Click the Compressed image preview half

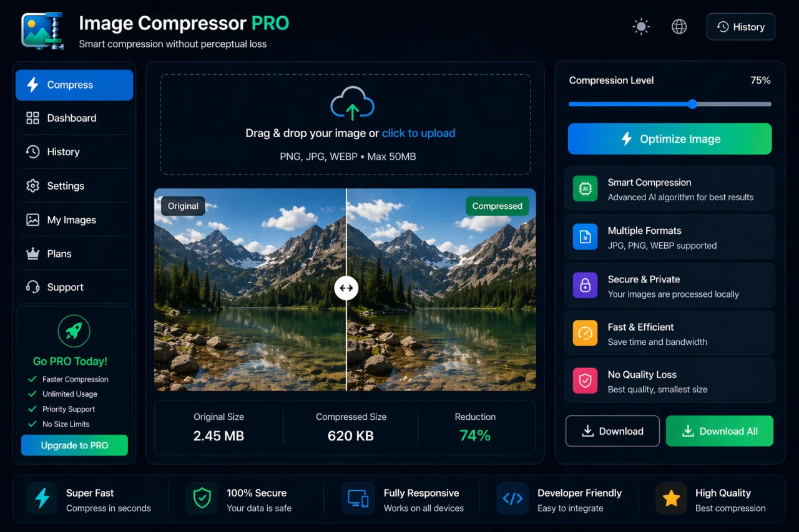[x=441, y=289]
